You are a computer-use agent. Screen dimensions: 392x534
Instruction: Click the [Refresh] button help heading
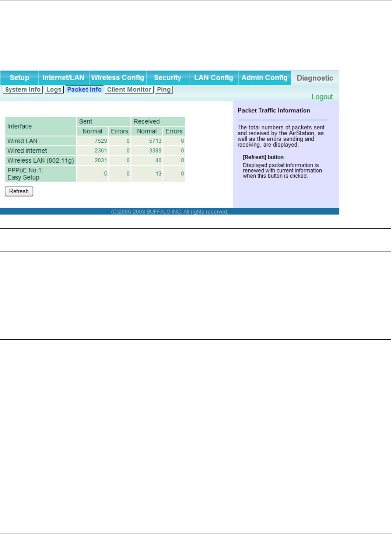(263, 157)
